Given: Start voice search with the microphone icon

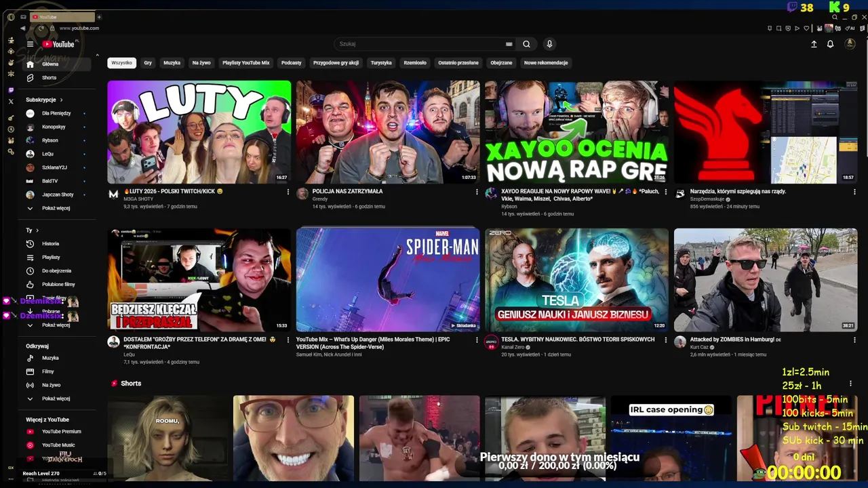Looking at the screenshot, I should click(x=549, y=44).
